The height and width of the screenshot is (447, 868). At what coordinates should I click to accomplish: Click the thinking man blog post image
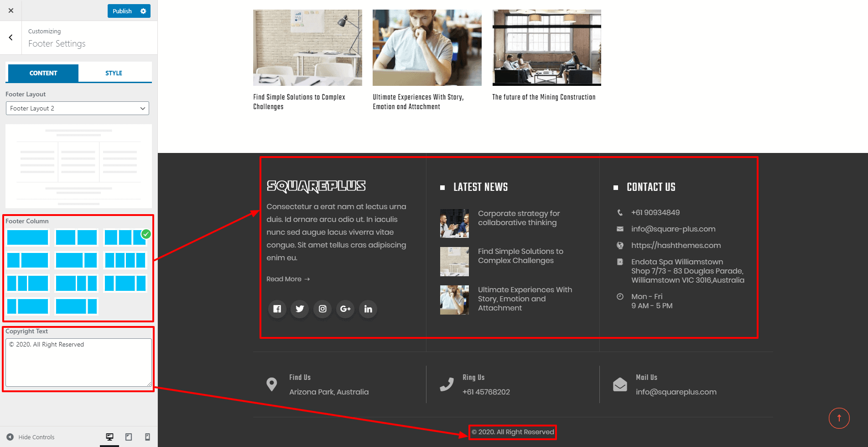(427, 47)
